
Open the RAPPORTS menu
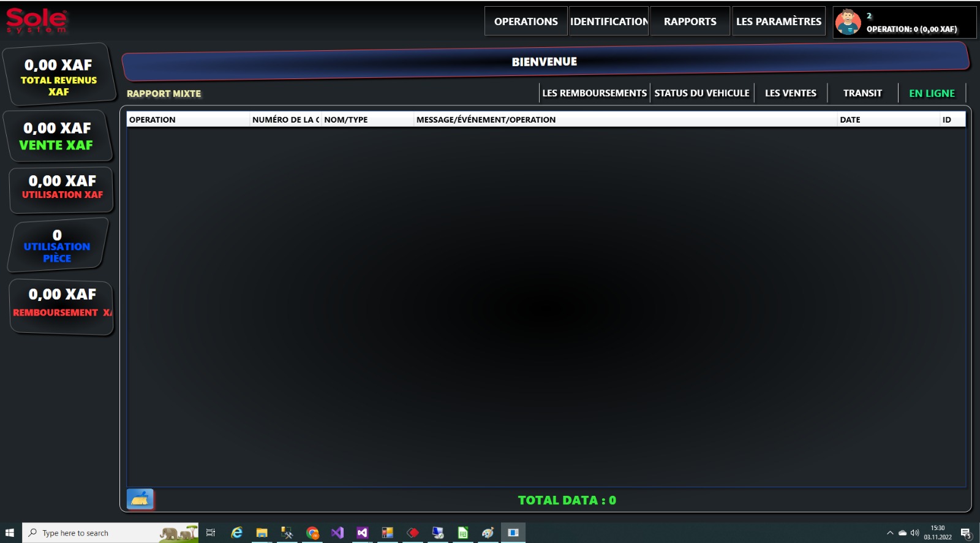[x=690, y=21]
